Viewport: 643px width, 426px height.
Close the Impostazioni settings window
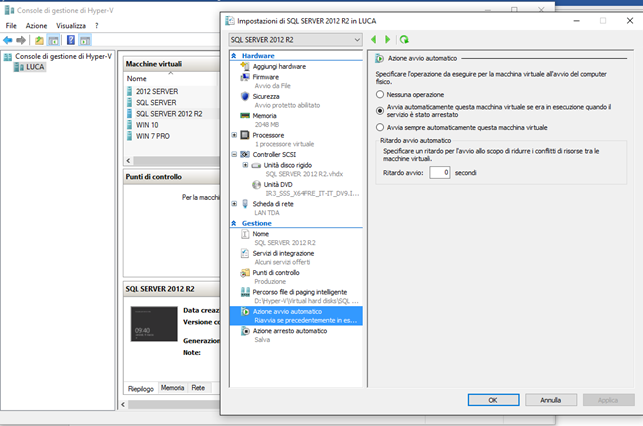pos(630,21)
